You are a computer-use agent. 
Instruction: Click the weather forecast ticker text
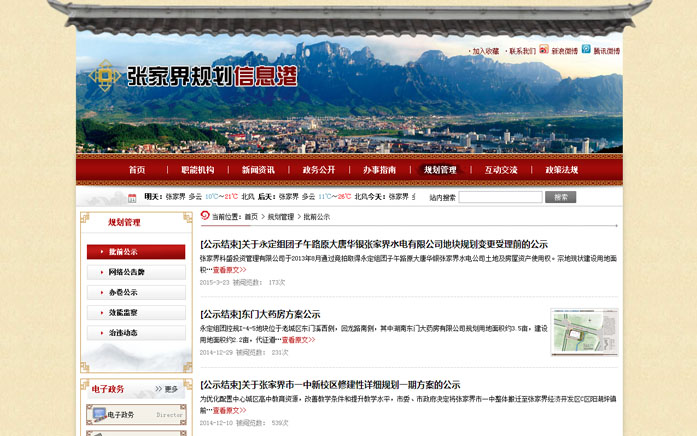pyautogui.click(x=280, y=196)
